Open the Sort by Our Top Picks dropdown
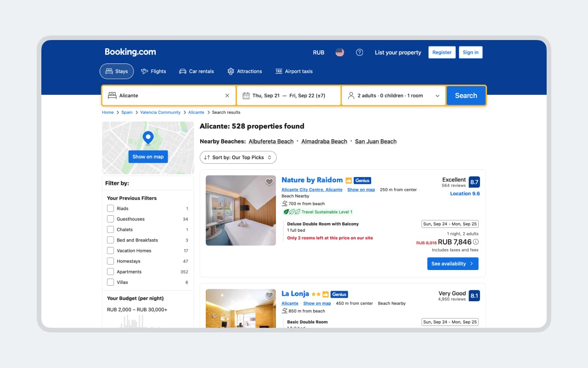Image resolution: width=588 pixels, height=368 pixels. 238,157
